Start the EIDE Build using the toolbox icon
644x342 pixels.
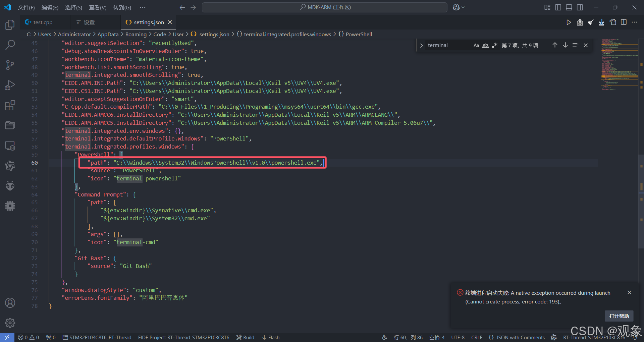(580, 22)
